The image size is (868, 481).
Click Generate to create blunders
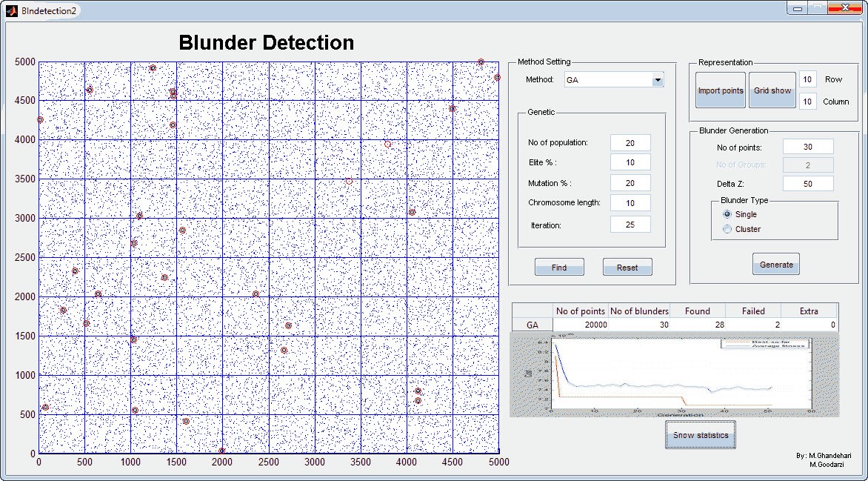pyautogui.click(x=775, y=263)
